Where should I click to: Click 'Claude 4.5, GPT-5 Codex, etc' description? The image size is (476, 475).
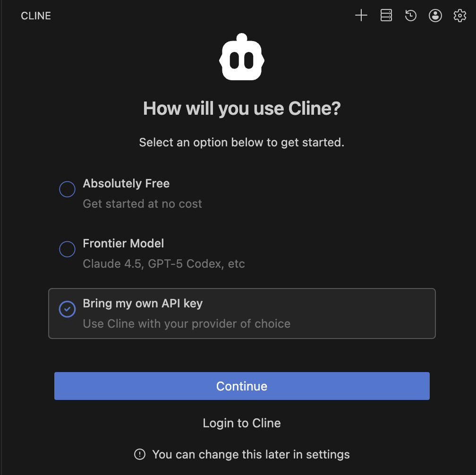(164, 264)
